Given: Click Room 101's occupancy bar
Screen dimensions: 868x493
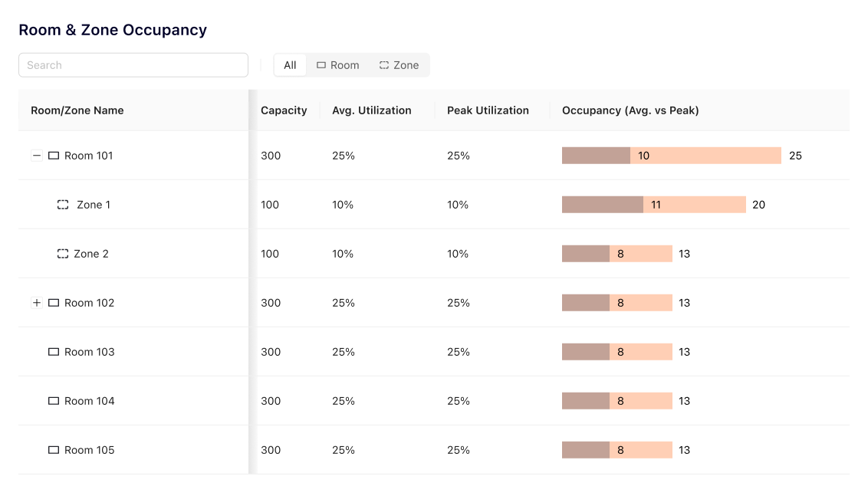Looking at the screenshot, I should point(671,156).
